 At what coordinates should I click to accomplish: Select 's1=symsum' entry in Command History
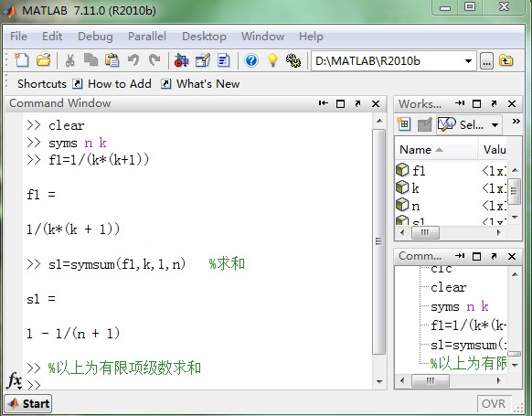pyautogui.click(x=469, y=345)
